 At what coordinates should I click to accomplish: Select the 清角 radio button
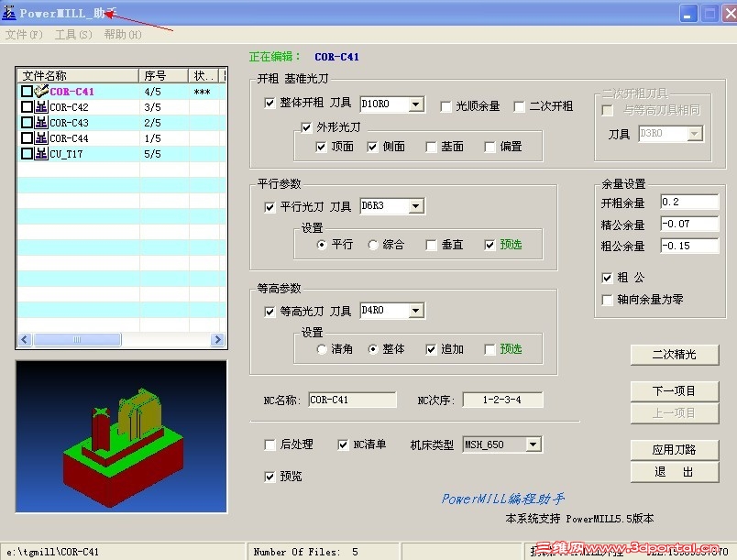(x=321, y=349)
